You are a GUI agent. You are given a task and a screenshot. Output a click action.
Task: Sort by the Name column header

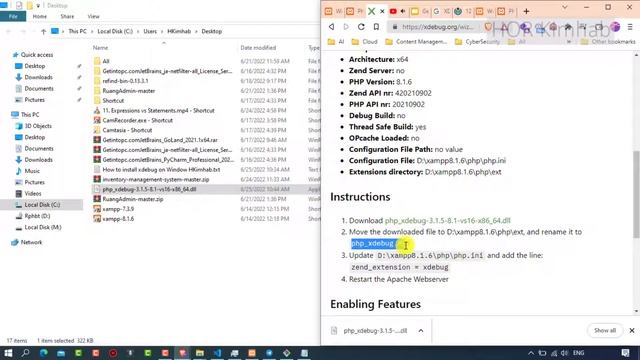[100, 48]
